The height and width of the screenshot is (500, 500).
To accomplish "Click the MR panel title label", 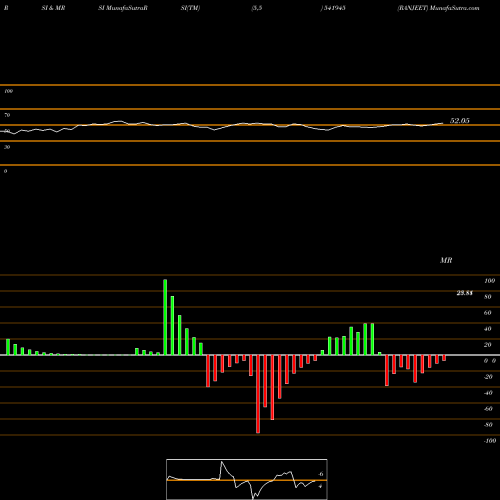I will pyautogui.click(x=446, y=260).
